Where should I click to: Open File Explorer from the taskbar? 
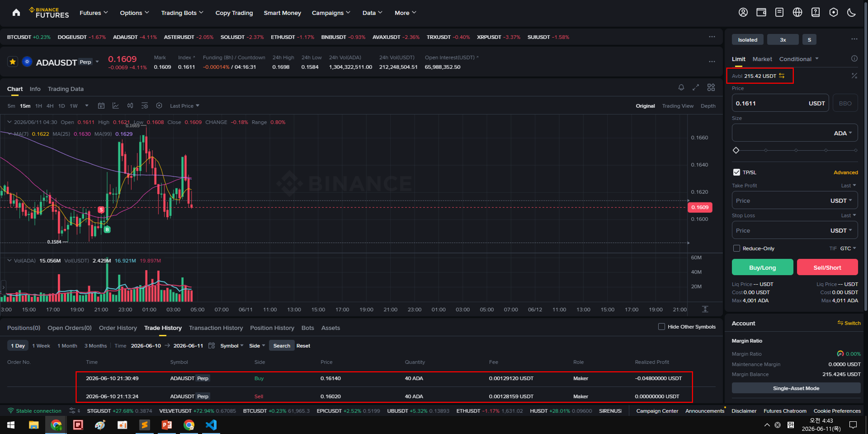(x=34, y=425)
